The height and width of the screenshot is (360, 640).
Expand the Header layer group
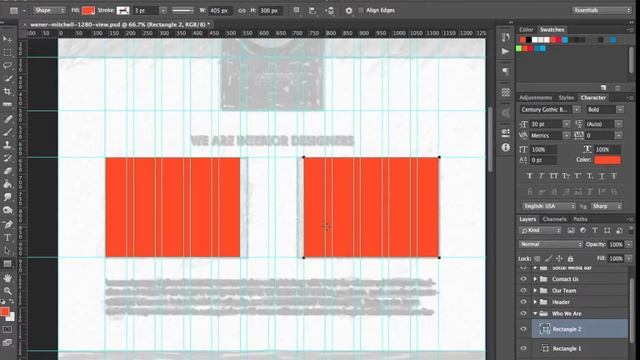(x=535, y=302)
